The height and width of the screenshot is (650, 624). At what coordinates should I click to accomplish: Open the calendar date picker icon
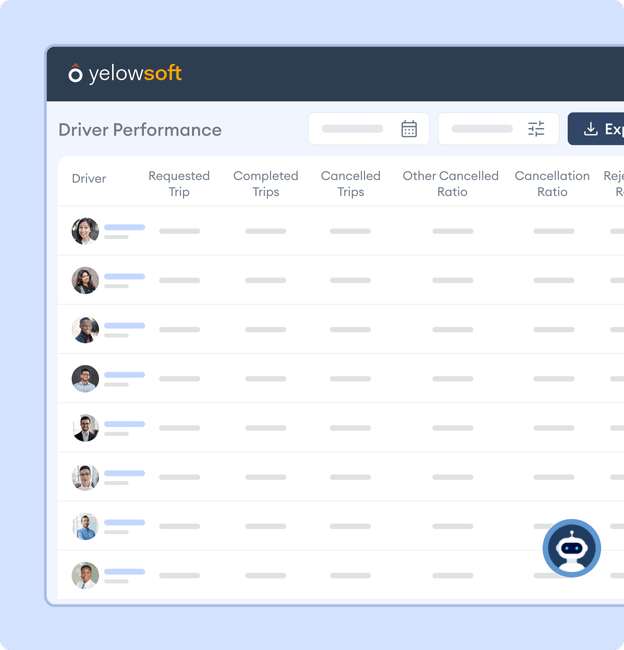(x=409, y=129)
